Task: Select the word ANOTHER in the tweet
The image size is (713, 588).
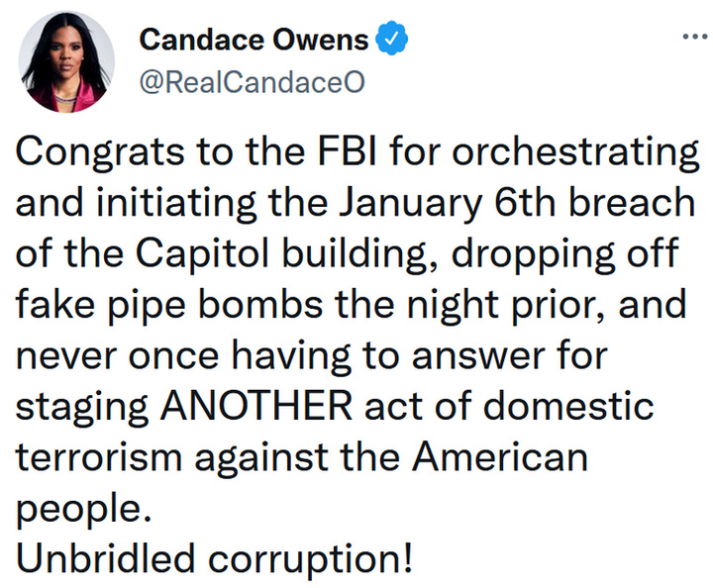Action: pyautogui.click(x=256, y=405)
